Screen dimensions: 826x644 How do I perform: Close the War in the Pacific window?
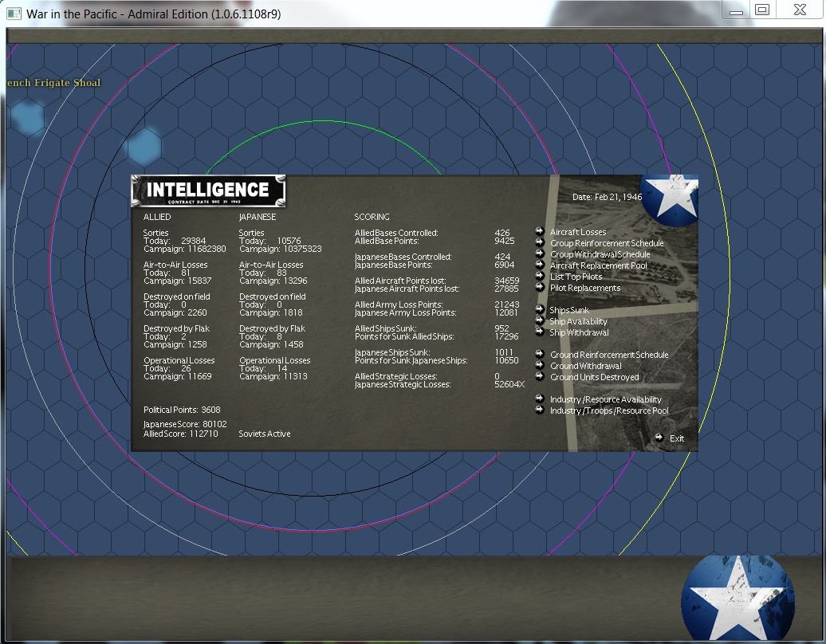click(800, 10)
